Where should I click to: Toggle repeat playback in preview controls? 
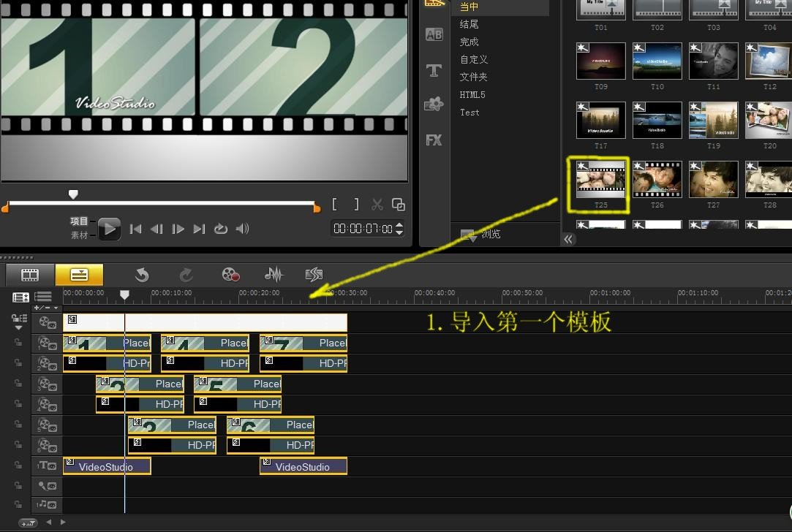220,229
